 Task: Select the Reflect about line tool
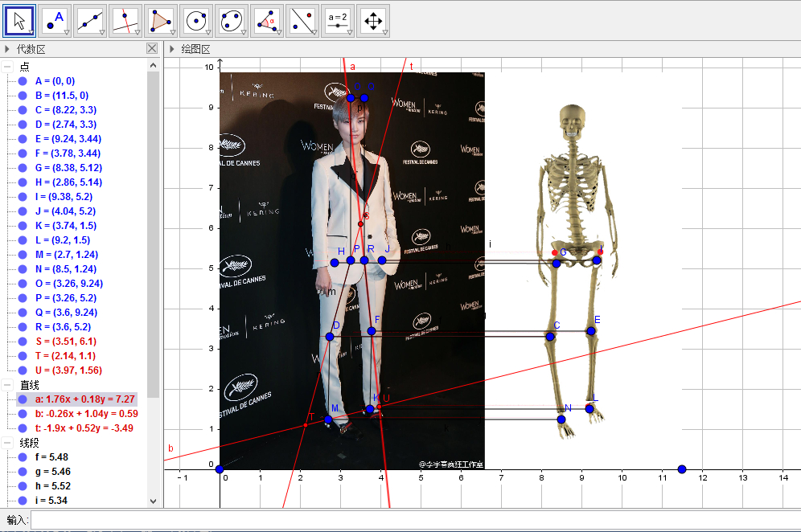pos(302,21)
